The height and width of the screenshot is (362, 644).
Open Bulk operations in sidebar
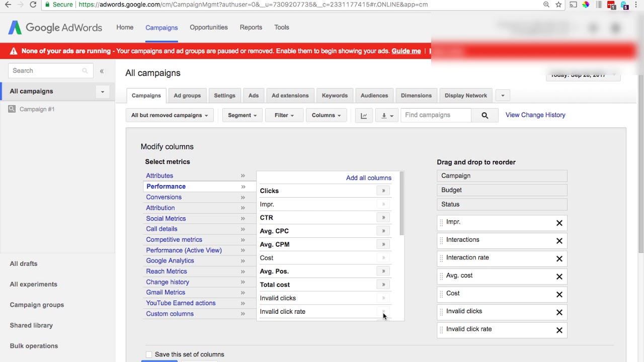tap(34, 346)
